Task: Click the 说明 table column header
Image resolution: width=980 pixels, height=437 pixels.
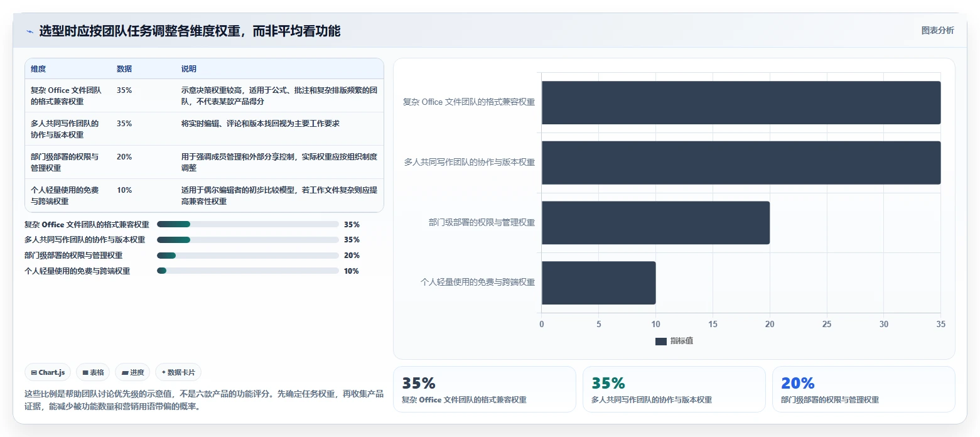Action: coord(189,69)
